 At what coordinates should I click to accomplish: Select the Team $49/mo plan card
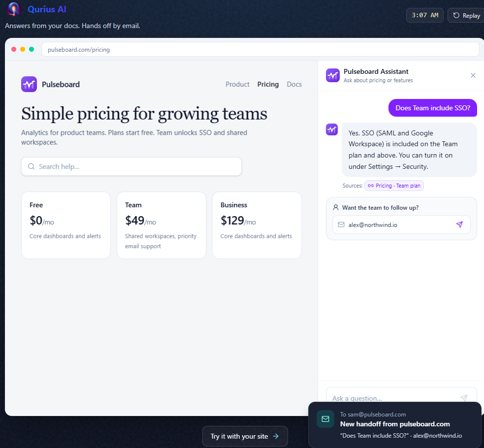[x=161, y=225]
